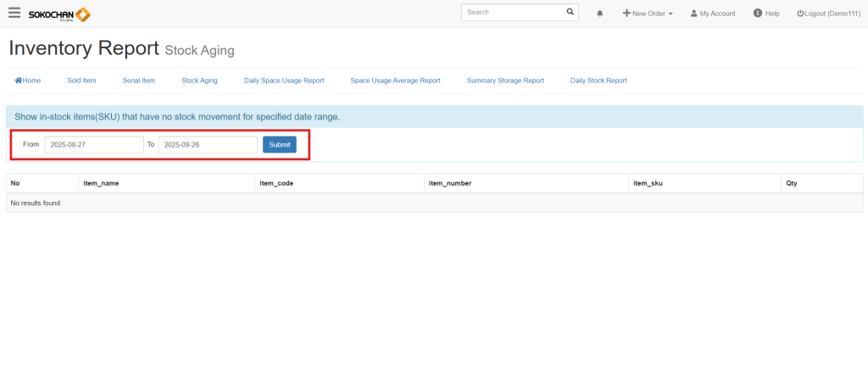The height and width of the screenshot is (390, 868).
Task: Go to Space Usage Average Report
Action: tap(395, 81)
